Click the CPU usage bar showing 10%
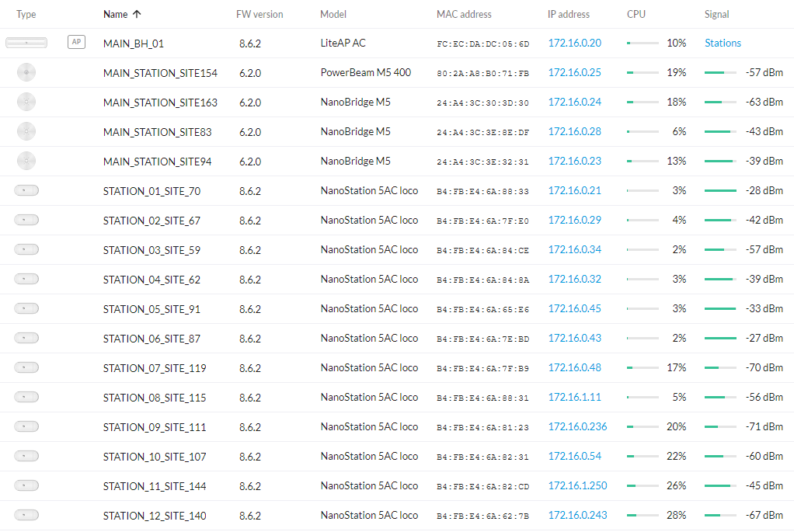The image size is (794, 532). 643,43
